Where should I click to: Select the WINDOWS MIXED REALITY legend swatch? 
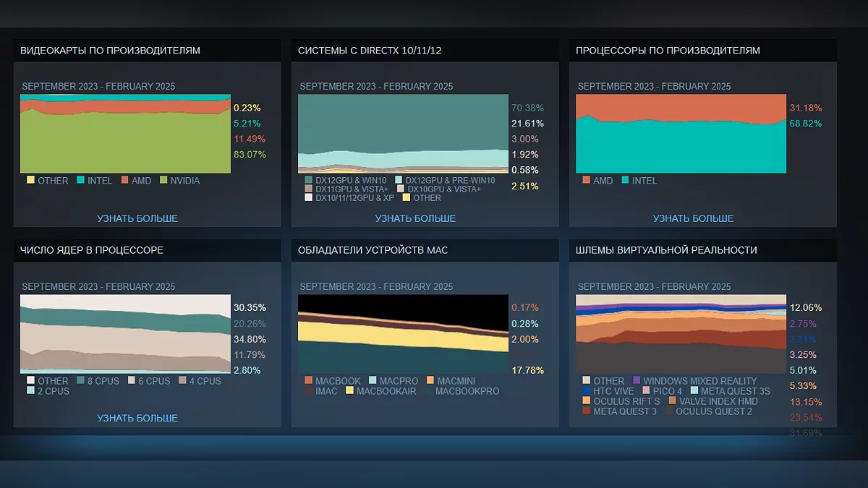(636, 380)
